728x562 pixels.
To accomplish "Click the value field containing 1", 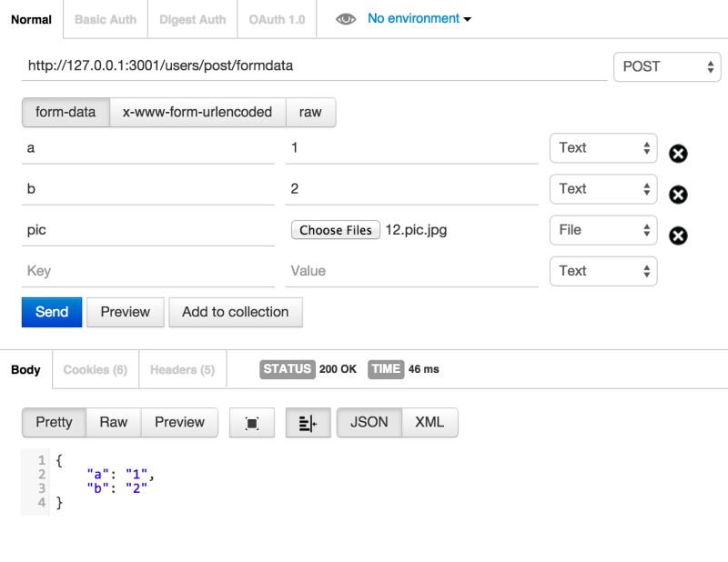I will (412, 148).
